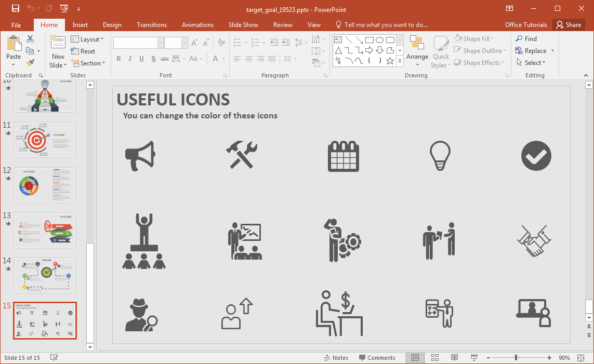Select the megaphone icon on the slide
The width and height of the screenshot is (594, 364).
pos(140,156)
